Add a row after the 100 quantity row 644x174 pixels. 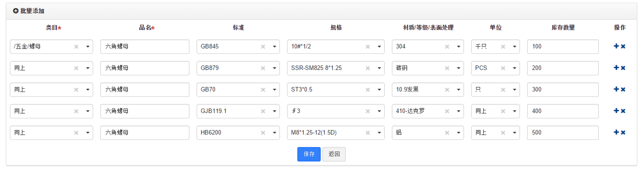point(616,46)
